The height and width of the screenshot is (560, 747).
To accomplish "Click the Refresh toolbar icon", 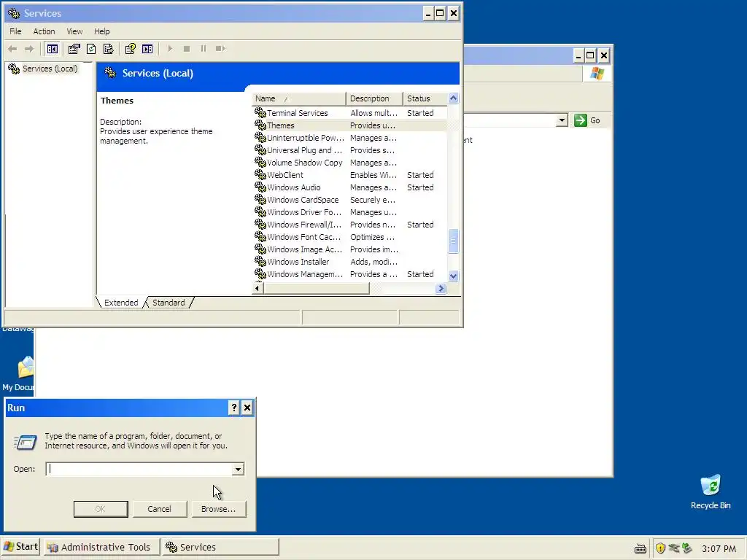I will tap(91, 49).
